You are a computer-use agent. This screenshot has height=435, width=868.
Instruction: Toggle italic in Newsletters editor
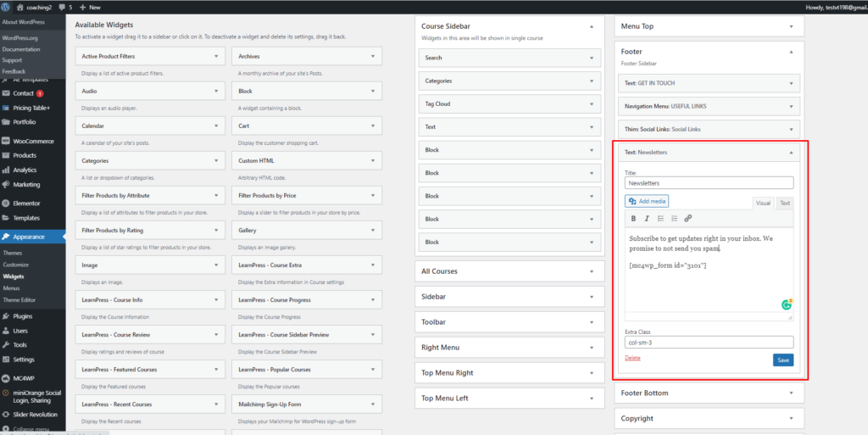pos(647,219)
